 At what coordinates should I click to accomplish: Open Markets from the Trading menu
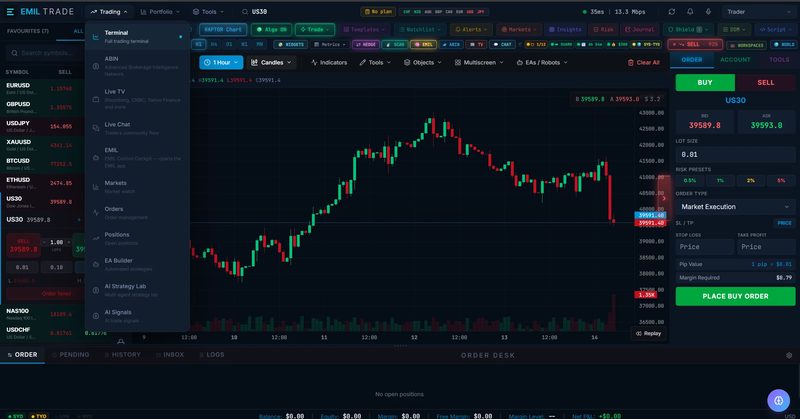pyautogui.click(x=137, y=187)
